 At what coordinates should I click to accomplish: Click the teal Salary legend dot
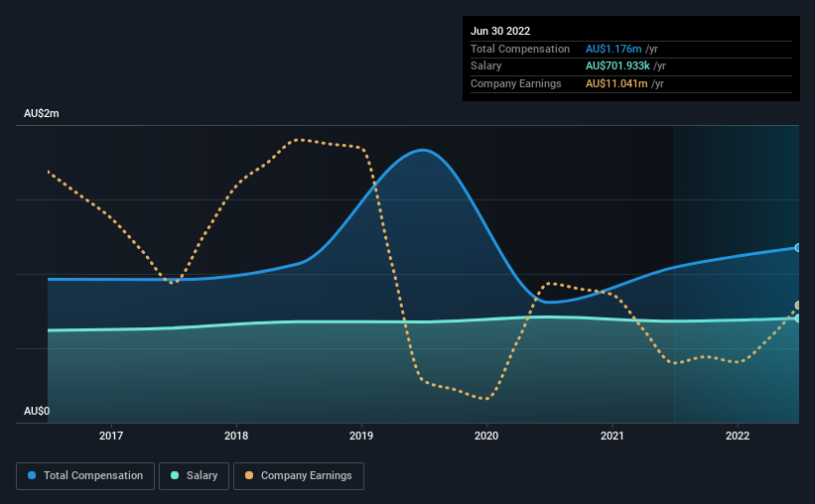tap(175, 475)
